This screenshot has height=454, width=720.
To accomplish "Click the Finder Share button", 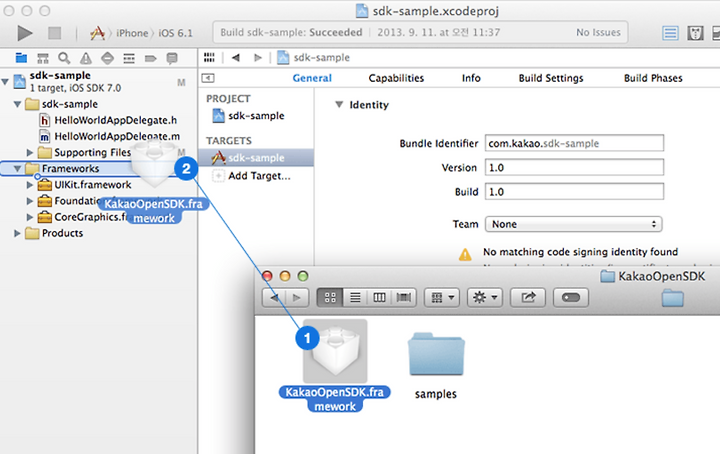I will click(528, 298).
